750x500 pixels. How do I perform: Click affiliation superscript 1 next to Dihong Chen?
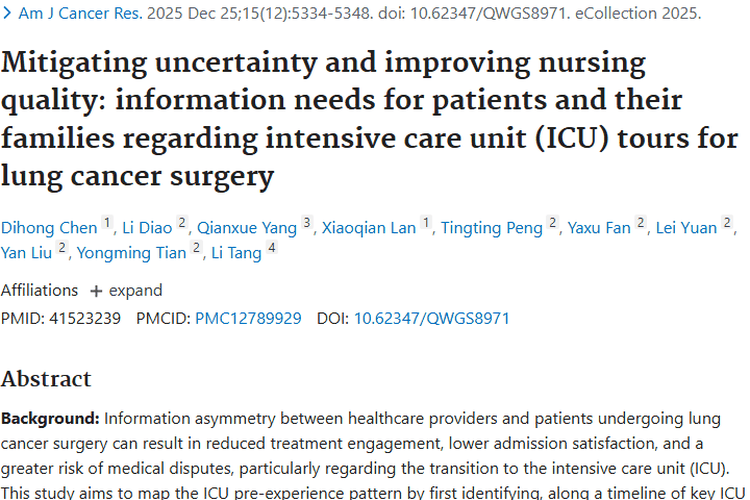tap(108, 223)
